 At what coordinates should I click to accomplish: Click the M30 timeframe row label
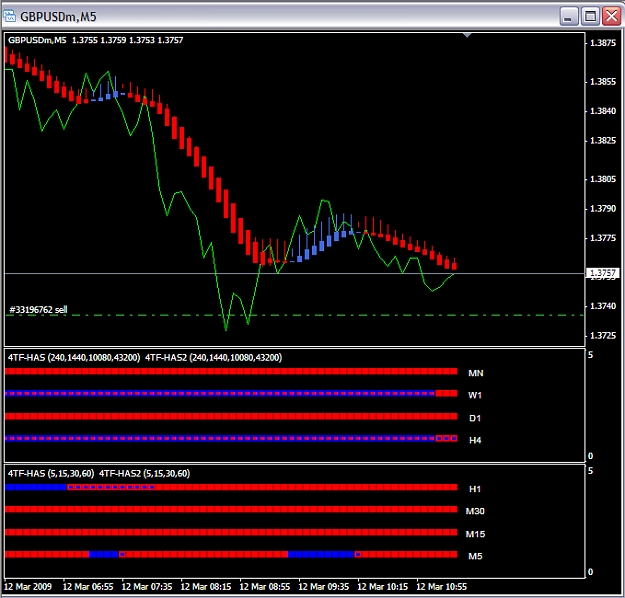(x=475, y=511)
